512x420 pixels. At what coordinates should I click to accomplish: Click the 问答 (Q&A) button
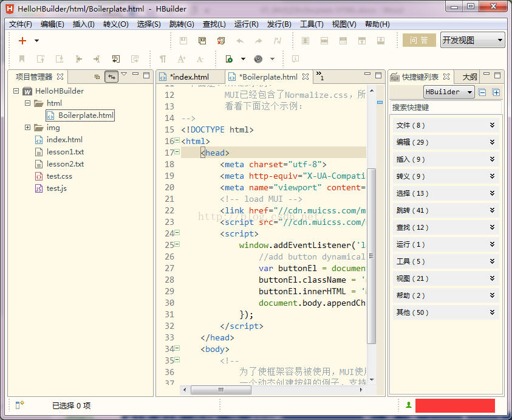click(419, 40)
